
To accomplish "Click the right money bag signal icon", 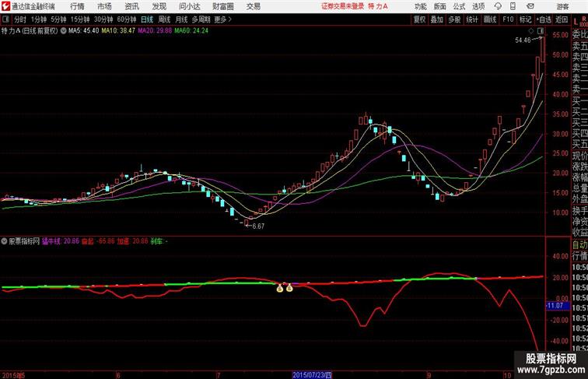I will pyautogui.click(x=289, y=288).
